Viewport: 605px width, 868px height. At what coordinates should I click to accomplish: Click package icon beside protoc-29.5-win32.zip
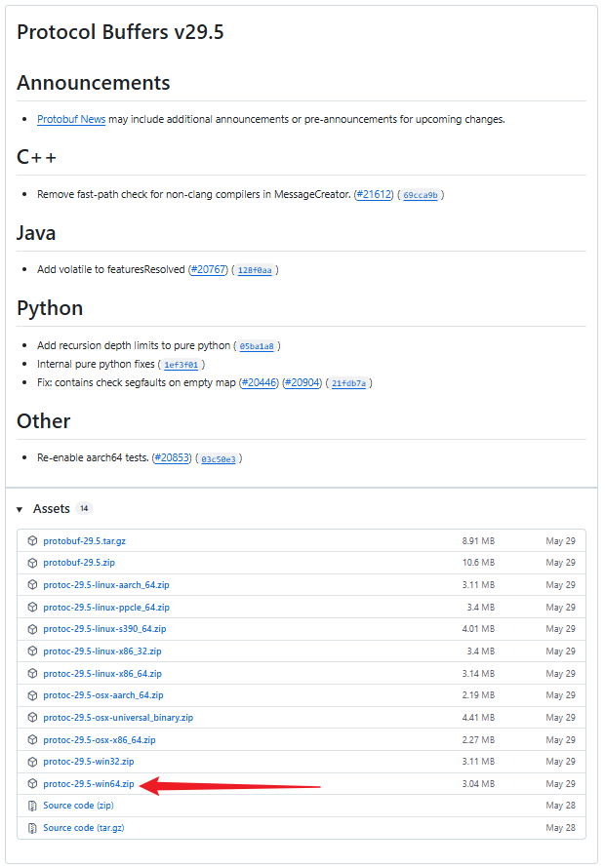32,763
